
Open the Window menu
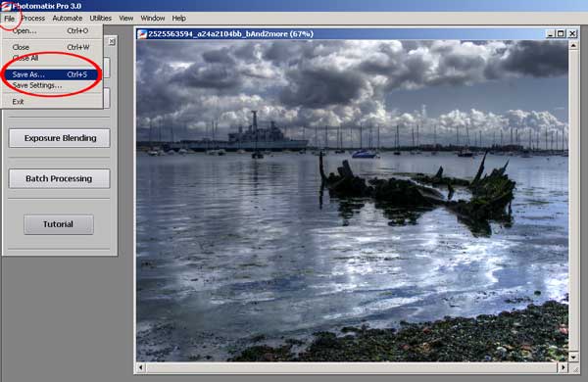(153, 18)
